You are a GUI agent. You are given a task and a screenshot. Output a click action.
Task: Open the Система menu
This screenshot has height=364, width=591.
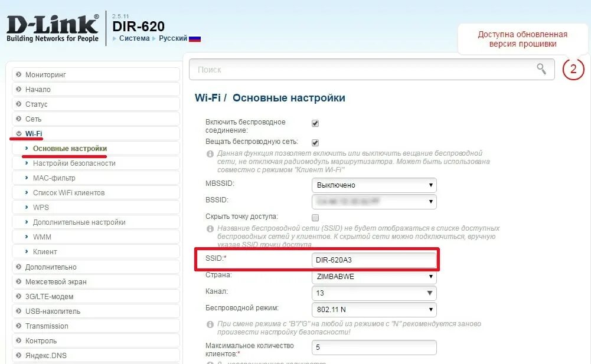[x=133, y=37]
